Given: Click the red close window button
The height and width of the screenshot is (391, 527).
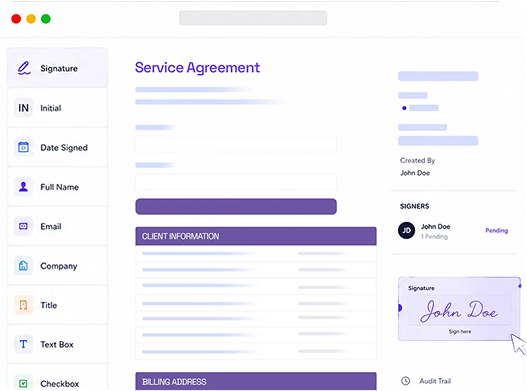Looking at the screenshot, I should (x=16, y=19).
